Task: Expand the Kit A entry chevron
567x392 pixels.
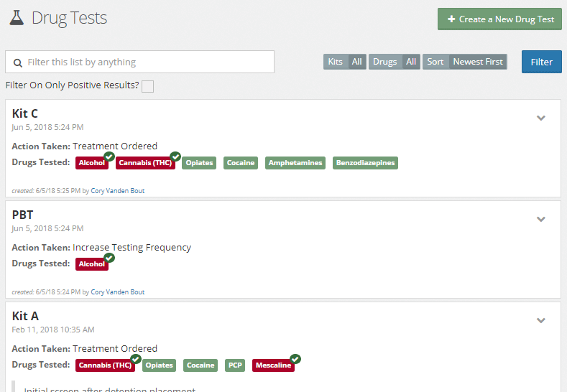Action: click(x=541, y=321)
